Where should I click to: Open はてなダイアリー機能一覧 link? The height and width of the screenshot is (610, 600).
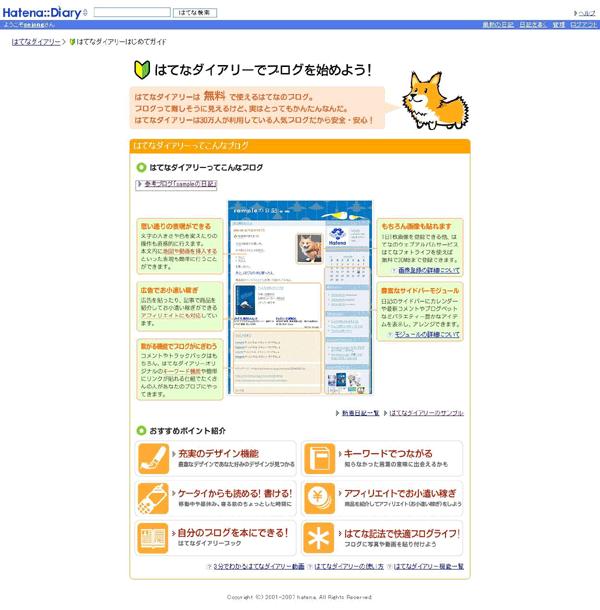429,566
